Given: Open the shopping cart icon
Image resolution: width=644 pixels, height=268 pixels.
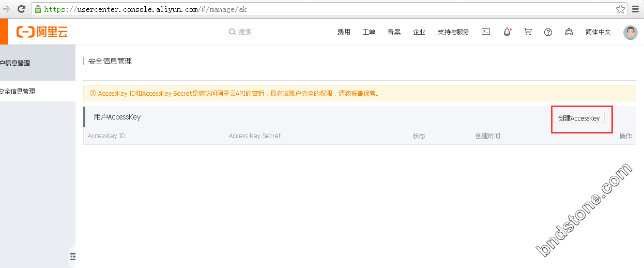Looking at the screenshot, I should (528, 32).
